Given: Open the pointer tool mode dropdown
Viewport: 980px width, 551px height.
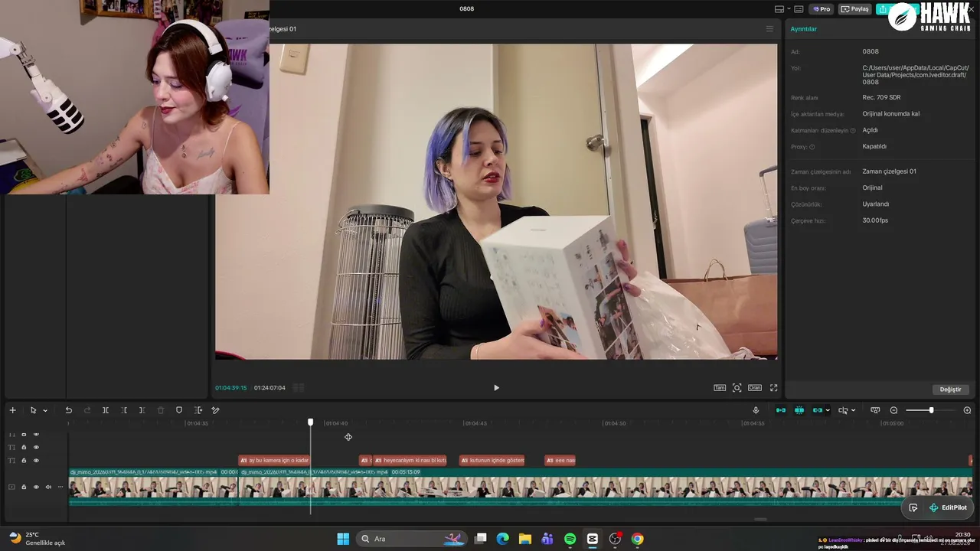Looking at the screenshot, I should click(45, 411).
